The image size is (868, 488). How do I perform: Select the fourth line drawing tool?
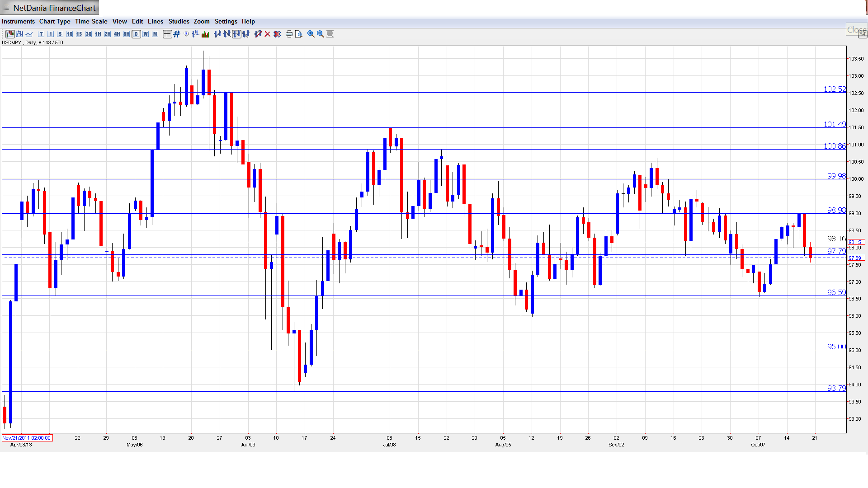pyautogui.click(x=246, y=34)
